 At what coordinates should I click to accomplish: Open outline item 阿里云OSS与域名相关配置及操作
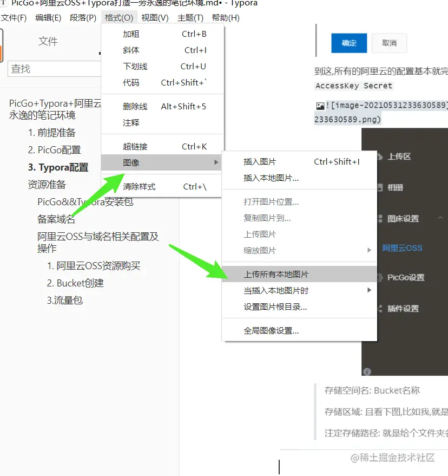point(98,242)
